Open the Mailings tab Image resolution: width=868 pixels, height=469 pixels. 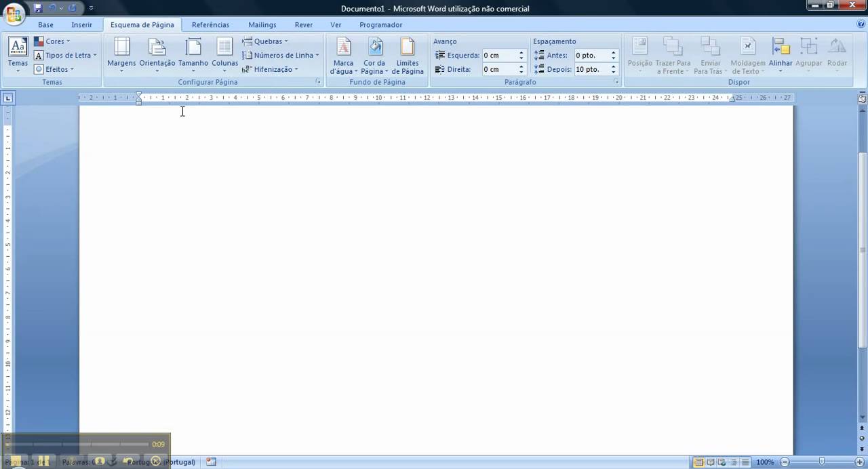point(262,24)
